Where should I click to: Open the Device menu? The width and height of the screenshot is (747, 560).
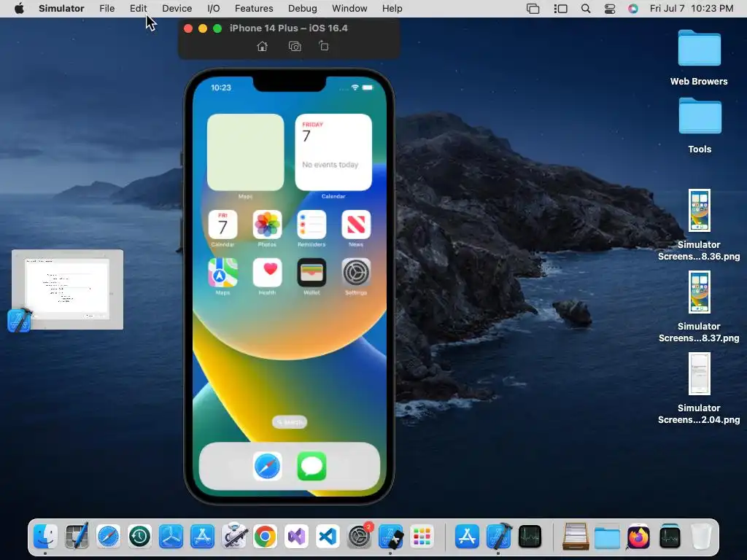point(177,9)
